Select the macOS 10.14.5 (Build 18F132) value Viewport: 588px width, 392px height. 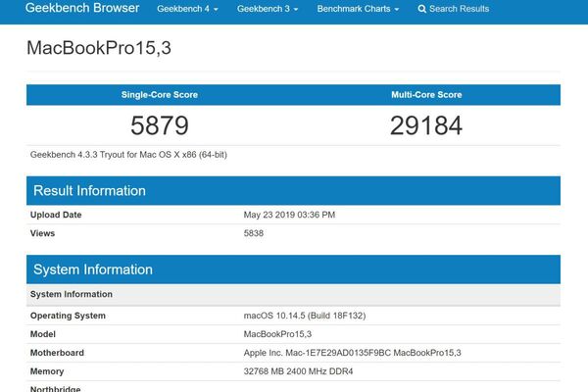point(305,316)
